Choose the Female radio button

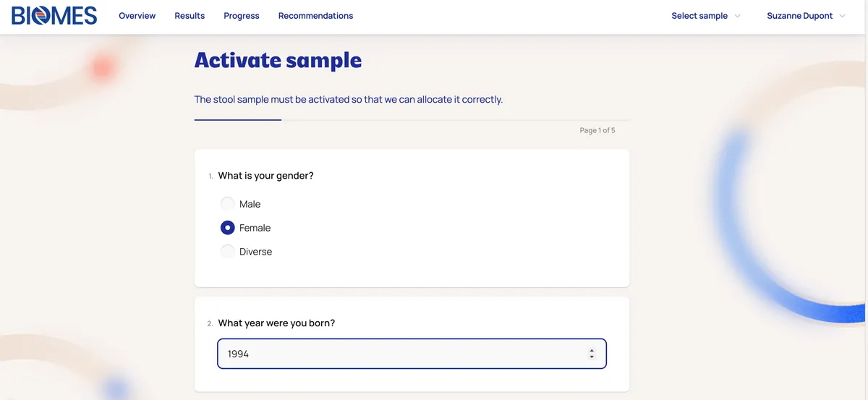point(228,228)
